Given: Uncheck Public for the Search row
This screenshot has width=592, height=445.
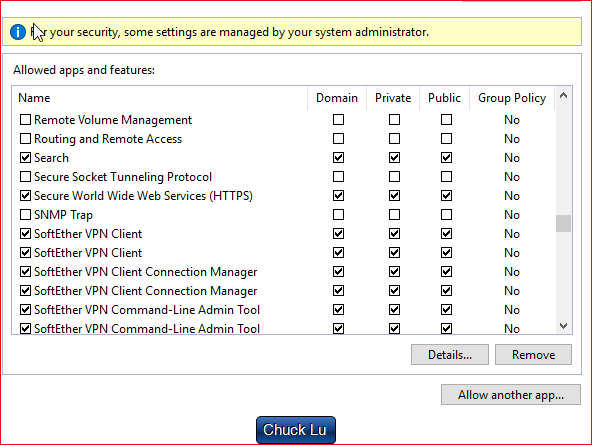Looking at the screenshot, I should point(446,157).
